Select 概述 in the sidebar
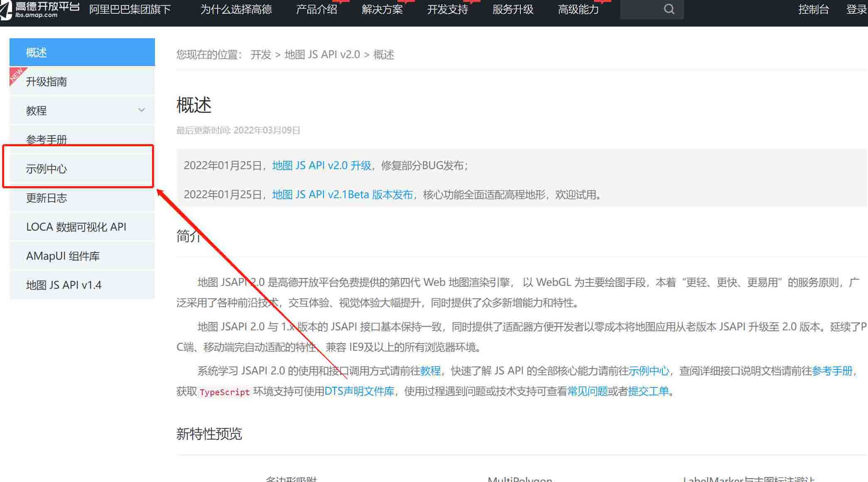868x482 pixels. tap(82, 52)
